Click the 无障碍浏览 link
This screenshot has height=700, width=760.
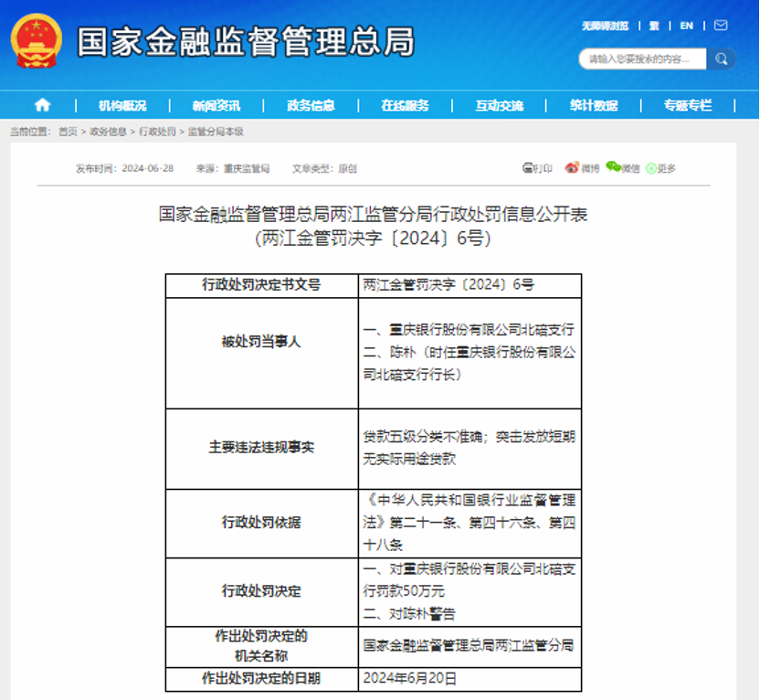605,26
